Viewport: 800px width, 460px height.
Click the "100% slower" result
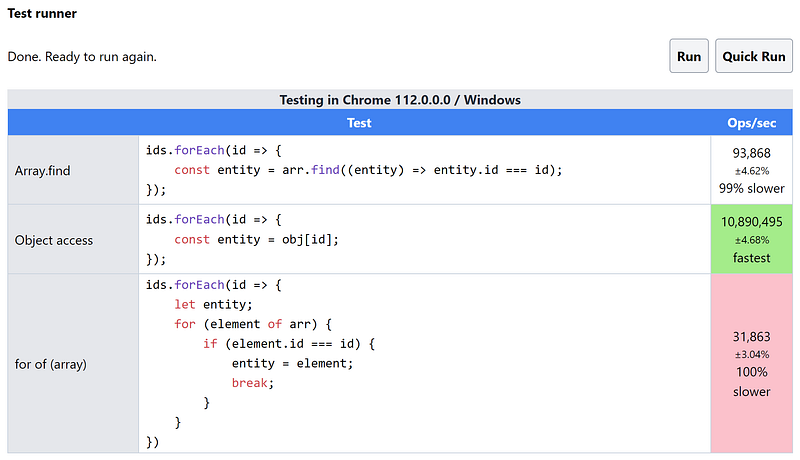tap(752, 381)
